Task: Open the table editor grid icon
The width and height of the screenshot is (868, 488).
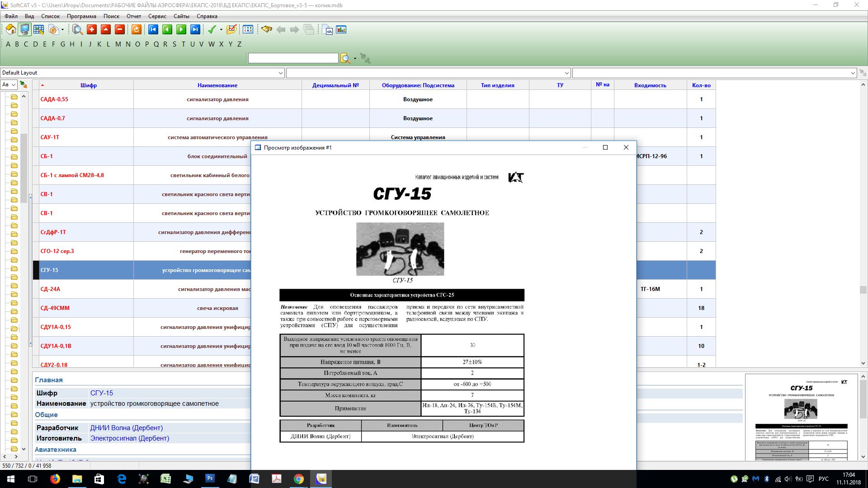Action: tap(39, 30)
